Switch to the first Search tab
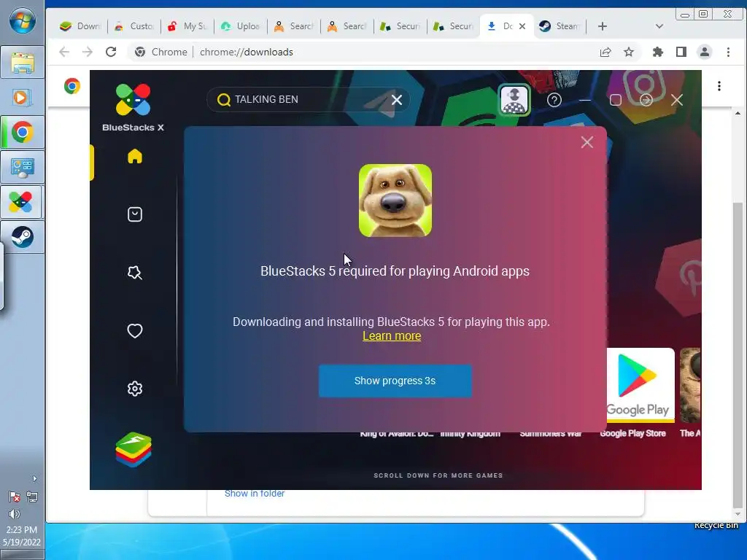Screen dimensions: 747x560 click(x=294, y=26)
